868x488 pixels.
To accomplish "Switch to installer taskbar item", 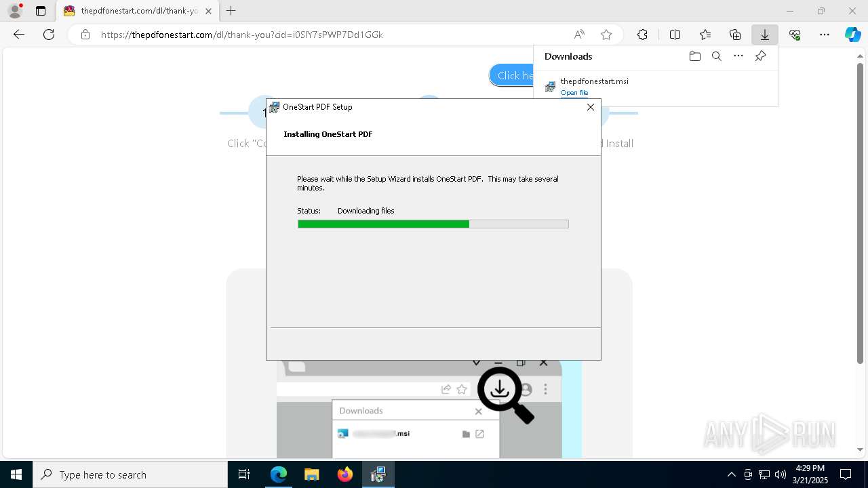I will 378,474.
